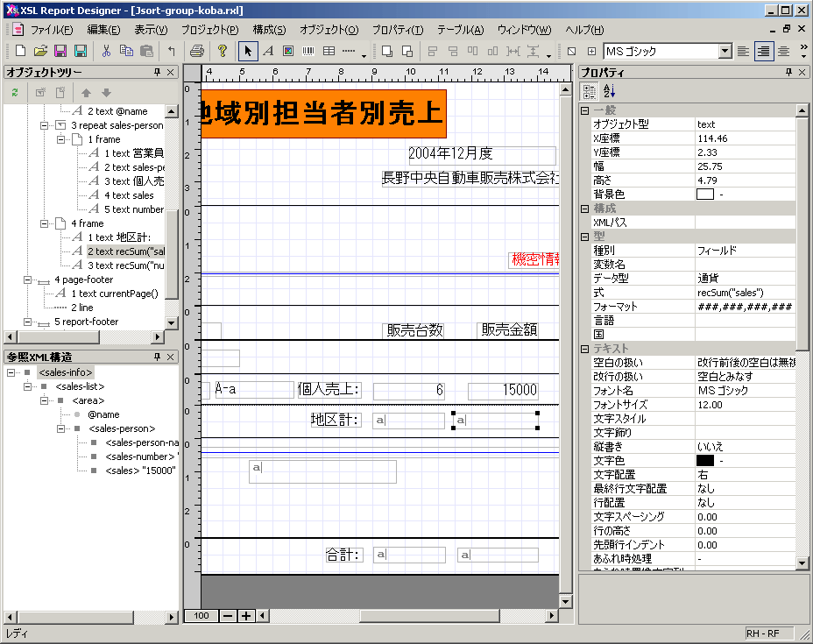Click the magenta save disk icon
Image resolution: width=813 pixels, height=644 pixels.
pos(60,51)
